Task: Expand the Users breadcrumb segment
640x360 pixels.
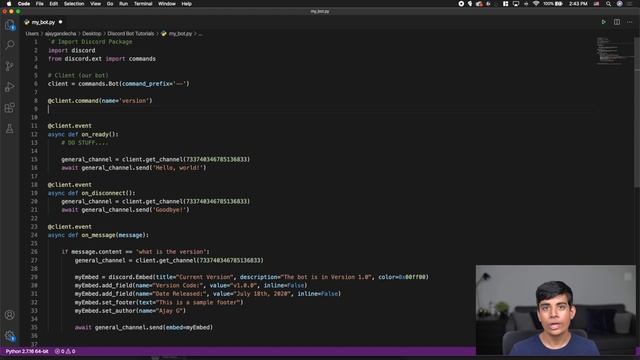Action: point(32,34)
